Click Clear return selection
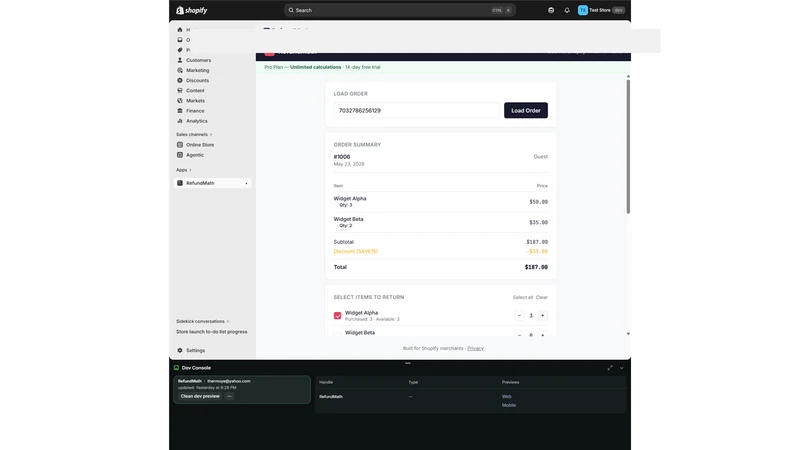800x450 pixels. [542, 297]
